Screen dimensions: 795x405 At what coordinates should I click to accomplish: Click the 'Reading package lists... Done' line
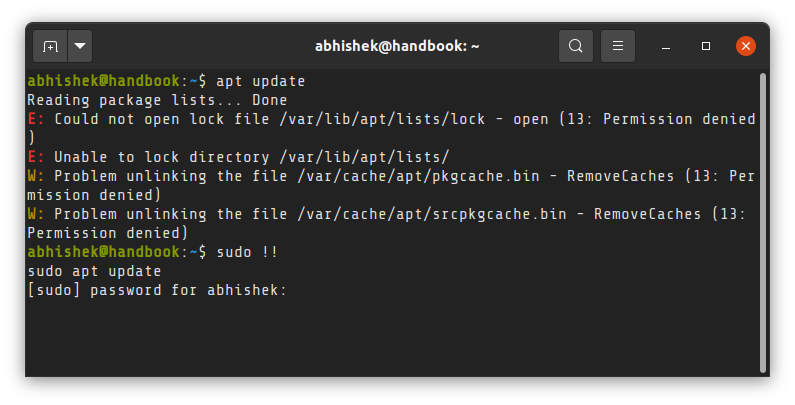(x=157, y=100)
